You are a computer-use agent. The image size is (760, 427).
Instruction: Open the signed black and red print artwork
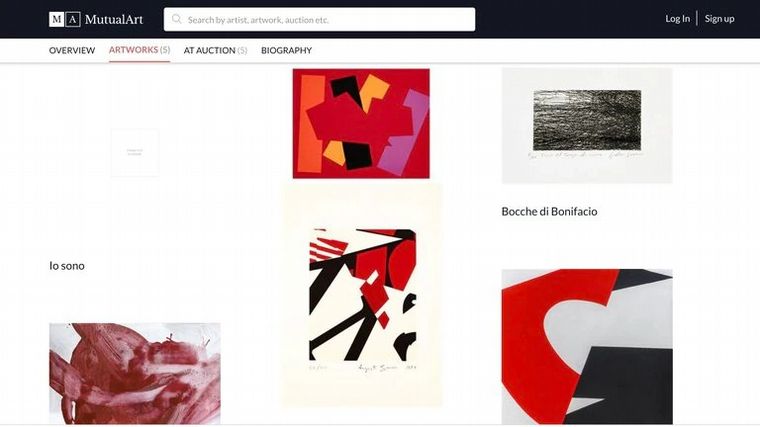[x=362, y=295]
